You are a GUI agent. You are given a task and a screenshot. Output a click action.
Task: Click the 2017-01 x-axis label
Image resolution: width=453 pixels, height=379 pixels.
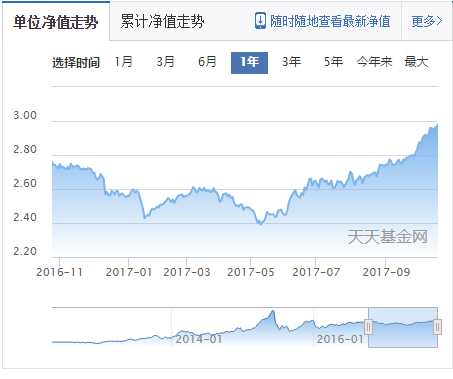(x=129, y=272)
